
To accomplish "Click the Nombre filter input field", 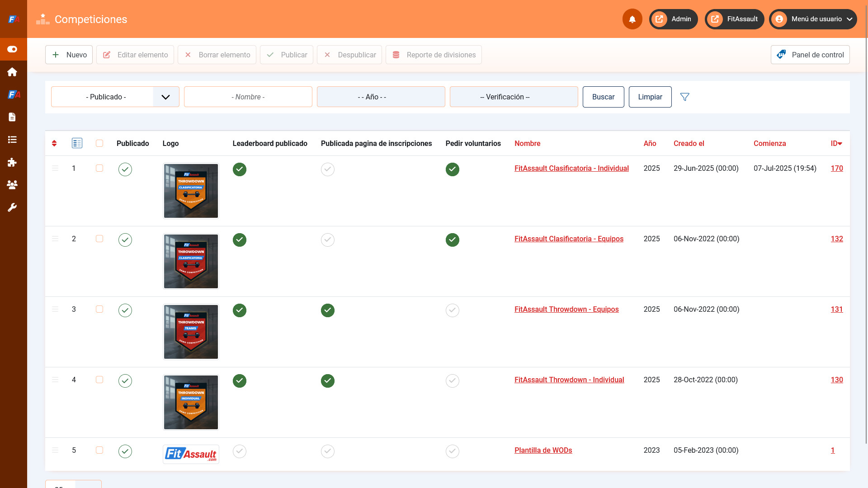I will [248, 97].
